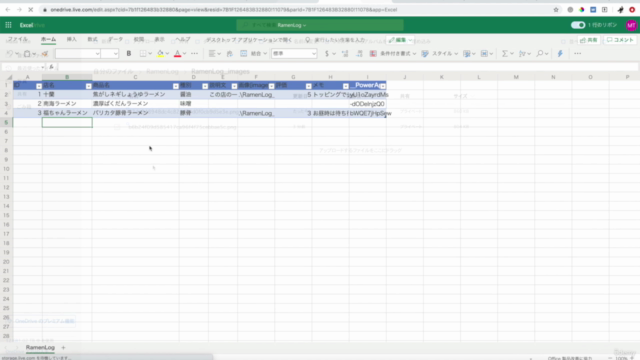Add a new sheet with plus
The width and height of the screenshot is (640, 360).
click(x=63, y=347)
